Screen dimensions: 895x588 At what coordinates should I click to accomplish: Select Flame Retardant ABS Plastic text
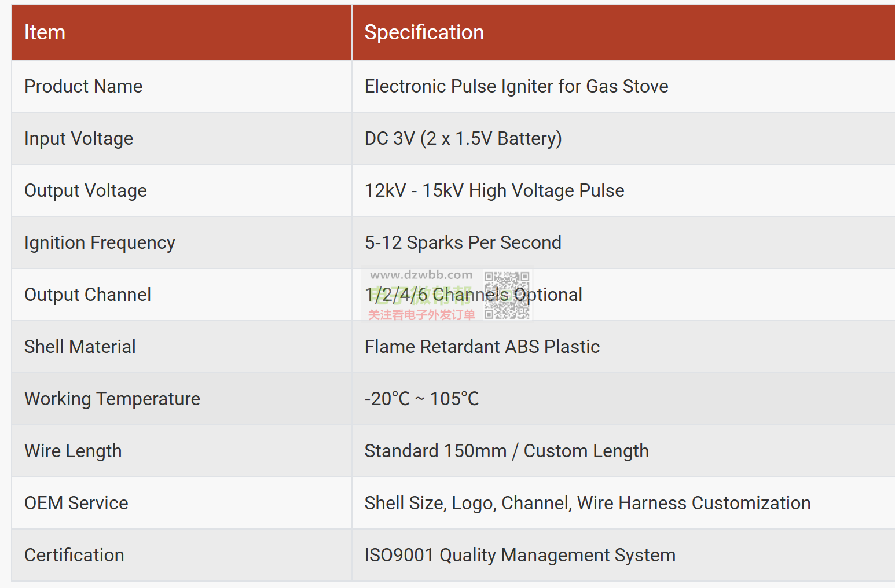pyautogui.click(x=482, y=347)
